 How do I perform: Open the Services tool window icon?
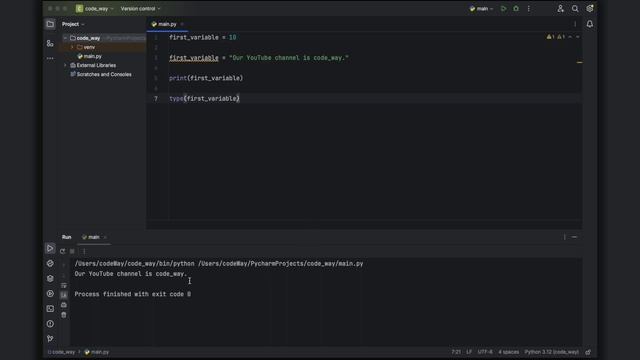[50, 293]
